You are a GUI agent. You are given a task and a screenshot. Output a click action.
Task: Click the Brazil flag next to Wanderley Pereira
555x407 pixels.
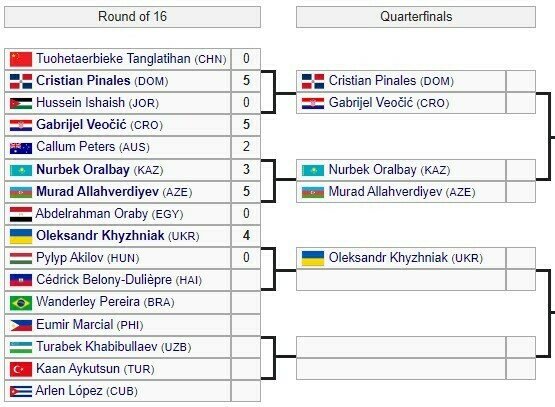click(x=21, y=303)
